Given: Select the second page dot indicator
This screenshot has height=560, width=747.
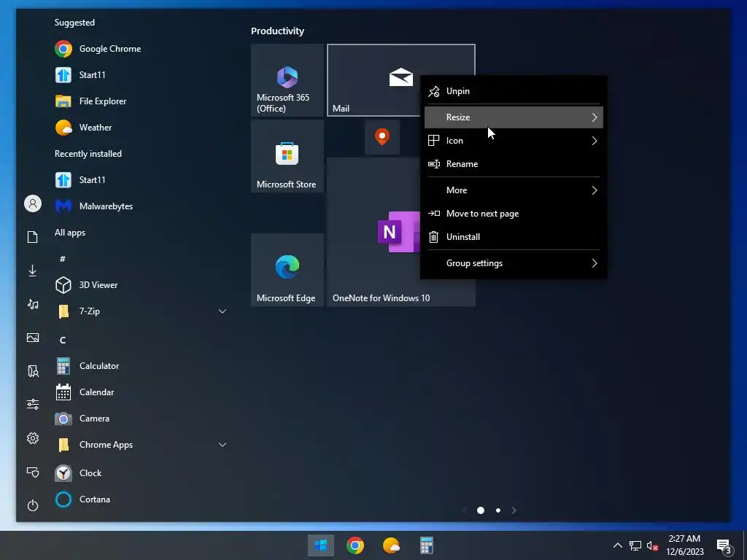Looking at the screenshot, I should pyautogui.click(x=498, y=510).
